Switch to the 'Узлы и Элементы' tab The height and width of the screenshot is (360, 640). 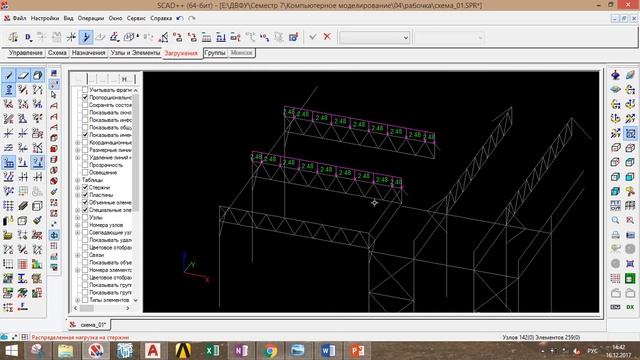click(x=135, y=53)
